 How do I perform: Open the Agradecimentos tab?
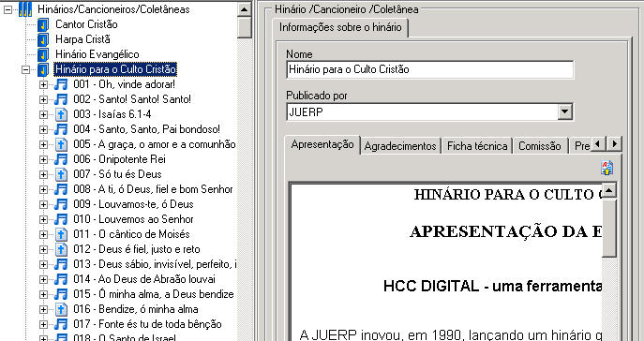400,146
